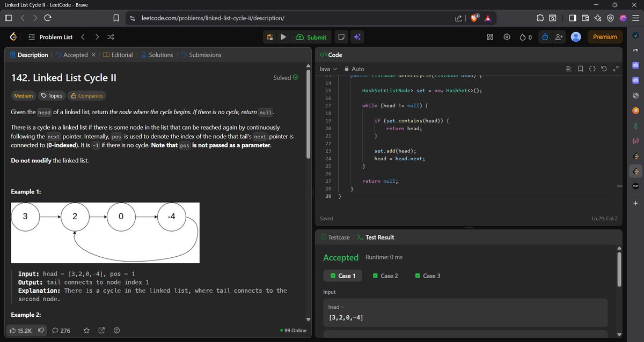The image size is (644, 342).
Task: Switch to the Accepted tab
Action: (x=71, y=55)
